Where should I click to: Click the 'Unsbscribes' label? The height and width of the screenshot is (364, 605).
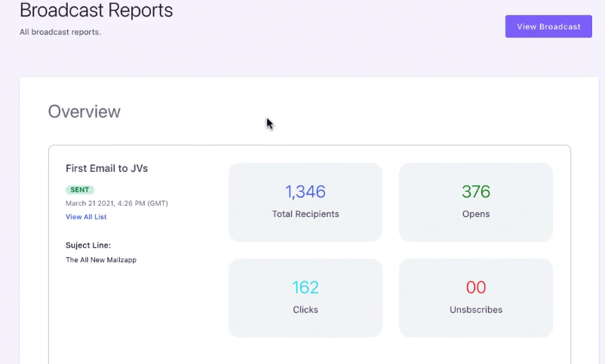[x=476, y=310]
